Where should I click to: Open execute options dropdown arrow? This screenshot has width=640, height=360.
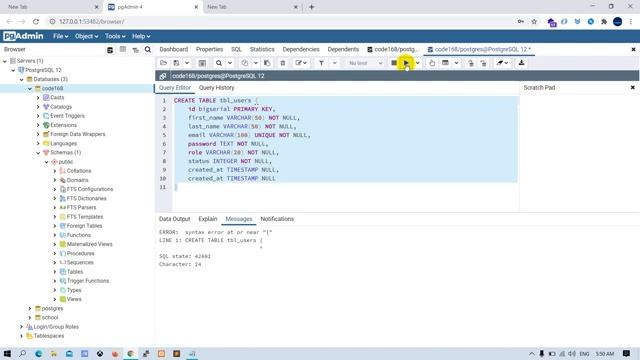tap(418, 63)
